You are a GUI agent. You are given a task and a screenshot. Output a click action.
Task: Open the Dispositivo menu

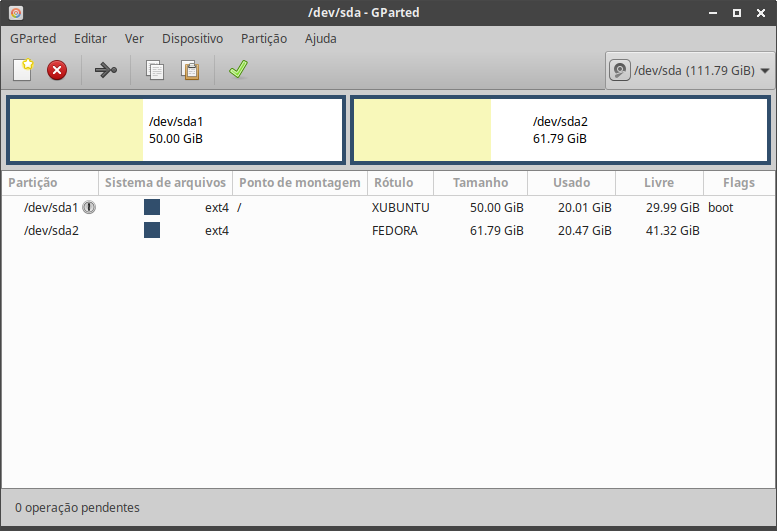point(192,39)
